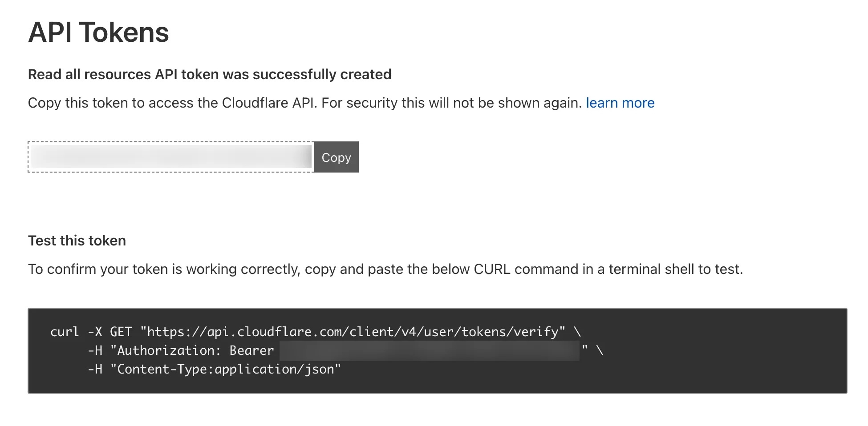Viewport: 868px width, 426px height.
Task: Click the blurred Bearer token in the code
Action: tap(430, 350)
